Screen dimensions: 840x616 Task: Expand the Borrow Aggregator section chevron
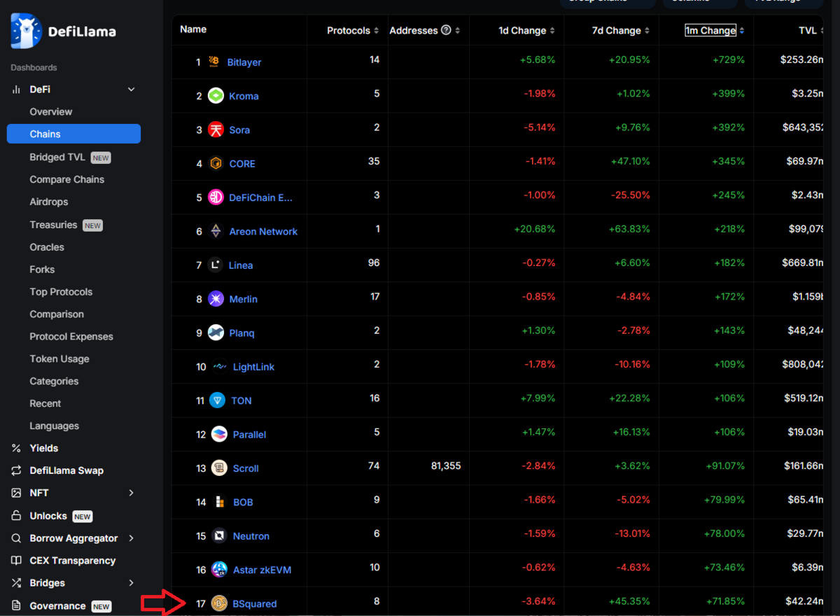pos(131,538)
